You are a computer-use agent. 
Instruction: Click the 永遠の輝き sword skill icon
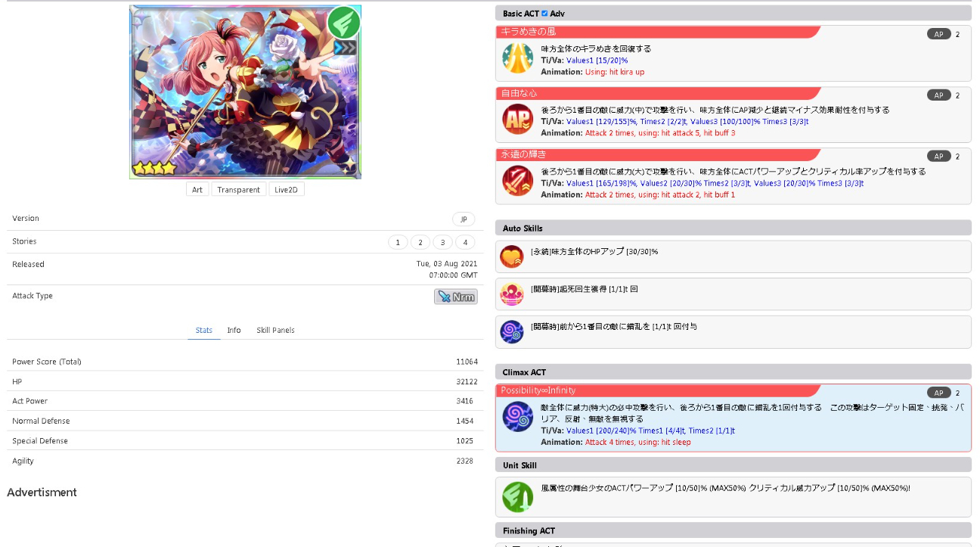[517, 181]
